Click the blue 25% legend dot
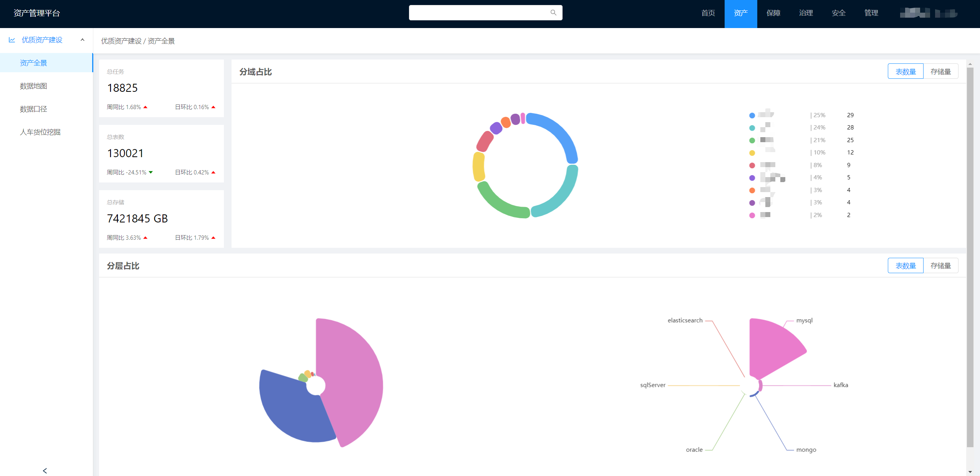Image resolution: width=980 pixels, height=476 pixels. click(x=752, y=115)
